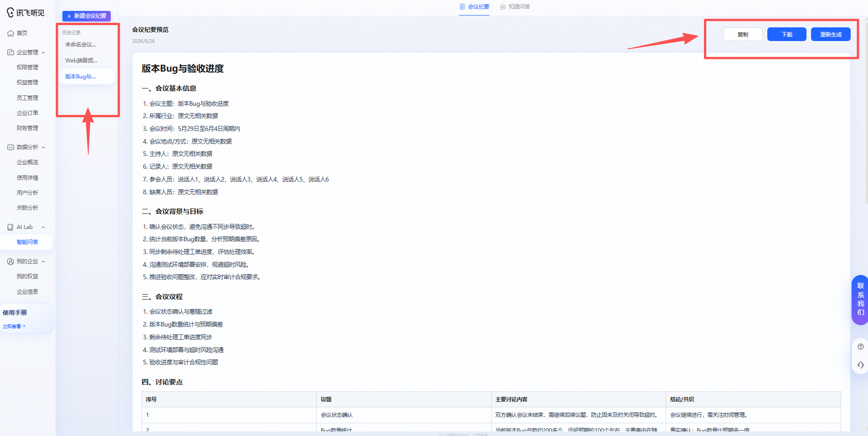
Task: Click the headset customer service icon
Action: tap(860, 365)
